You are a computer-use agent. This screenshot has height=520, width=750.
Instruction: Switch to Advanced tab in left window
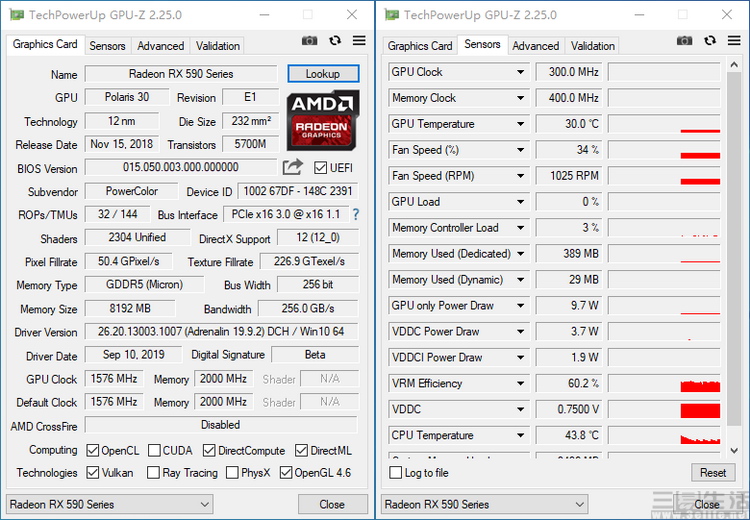(161, 46)
